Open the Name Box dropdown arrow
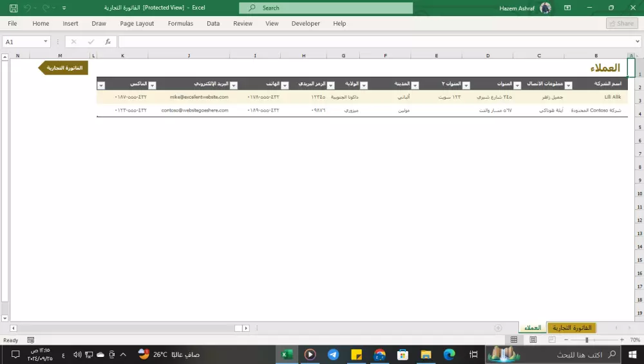This screenshot has height=364, width=644. pyautogui.click(x=45, y=41)
